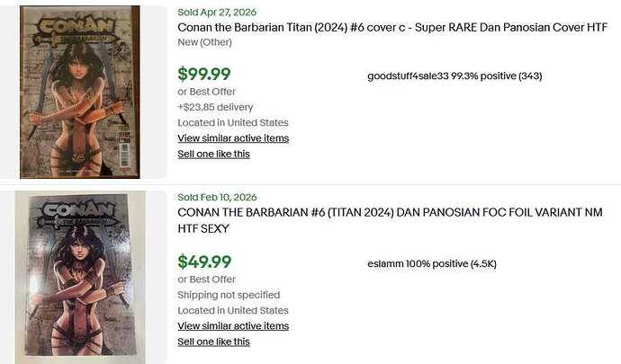Click the 'New (Other)' condition text
This screenshot has height=364, width=621.
point(204,42)
